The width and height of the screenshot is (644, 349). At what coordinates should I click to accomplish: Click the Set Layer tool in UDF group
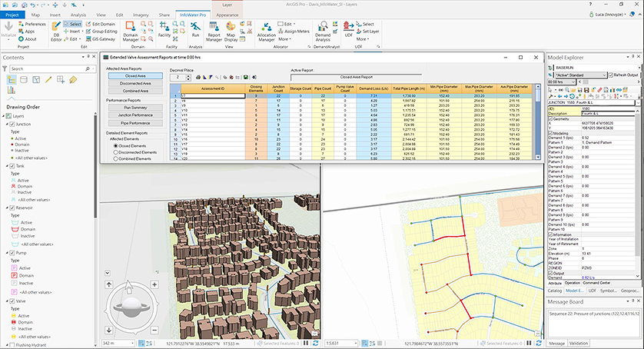[x=367, y=32]
